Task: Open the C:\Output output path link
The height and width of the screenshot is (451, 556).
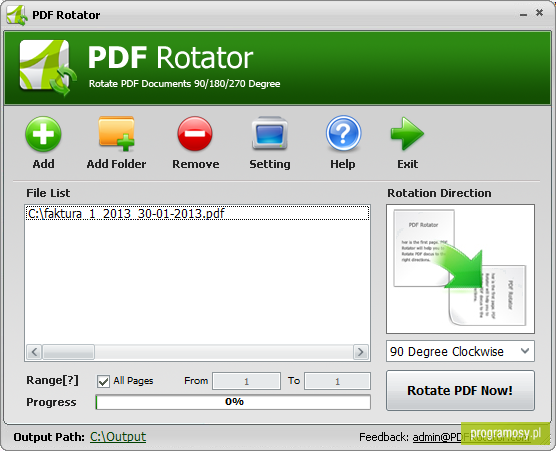Action: 118,436
